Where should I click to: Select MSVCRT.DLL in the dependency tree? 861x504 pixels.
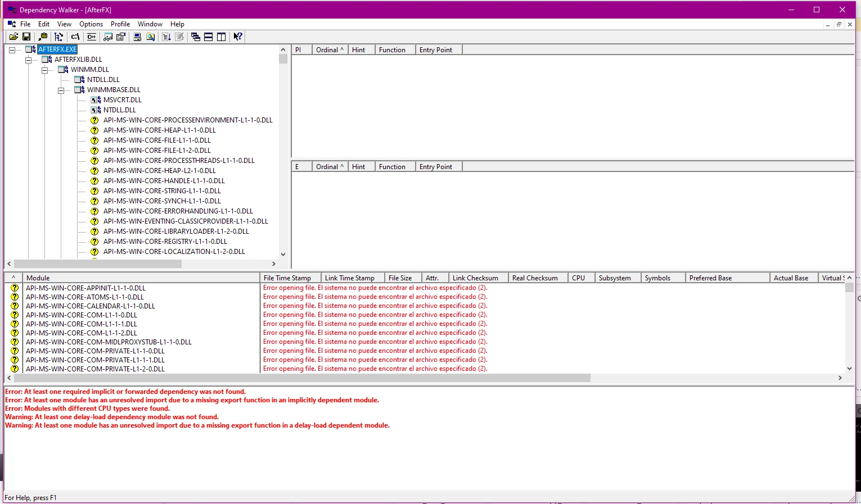click(123, 100)
